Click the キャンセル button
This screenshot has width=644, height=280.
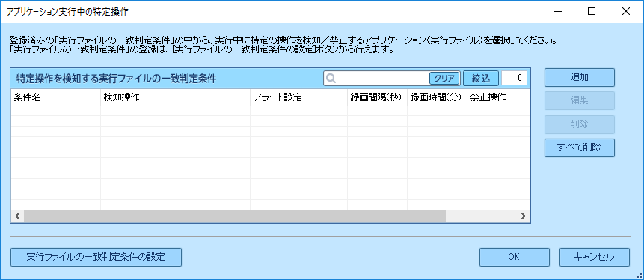click(595, 257)
